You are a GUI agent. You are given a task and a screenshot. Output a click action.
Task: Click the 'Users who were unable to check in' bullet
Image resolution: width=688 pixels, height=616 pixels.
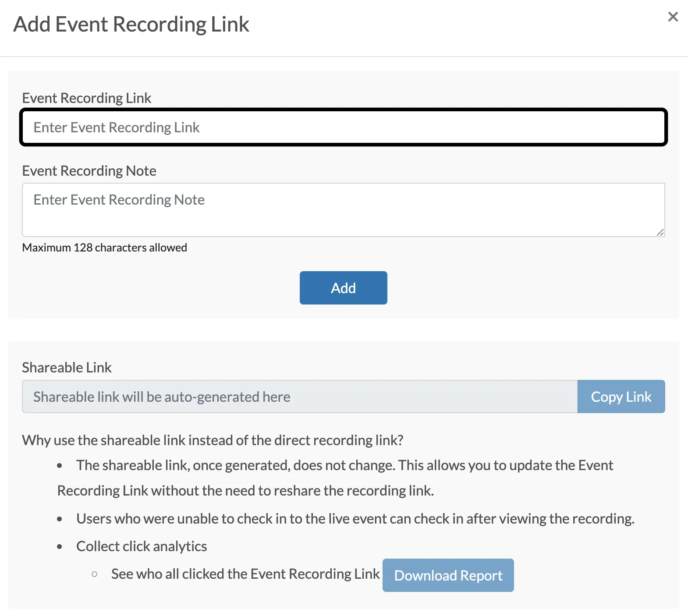(355, 519)
